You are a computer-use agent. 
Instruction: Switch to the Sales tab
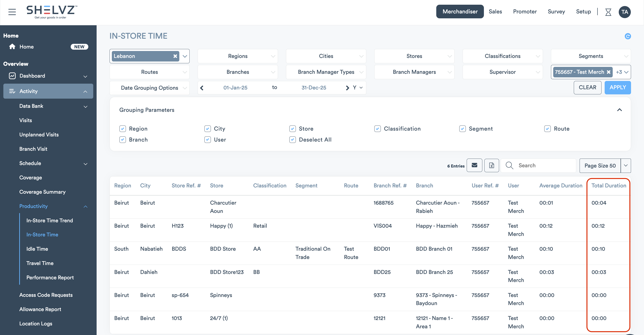pos(495,11)
